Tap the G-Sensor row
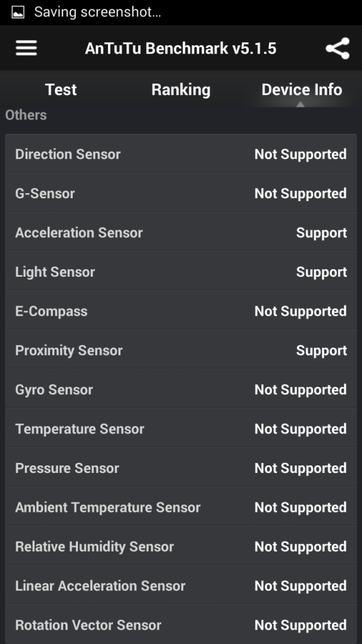The width and height of the screenshot is (362, 644). pos(181,193)
